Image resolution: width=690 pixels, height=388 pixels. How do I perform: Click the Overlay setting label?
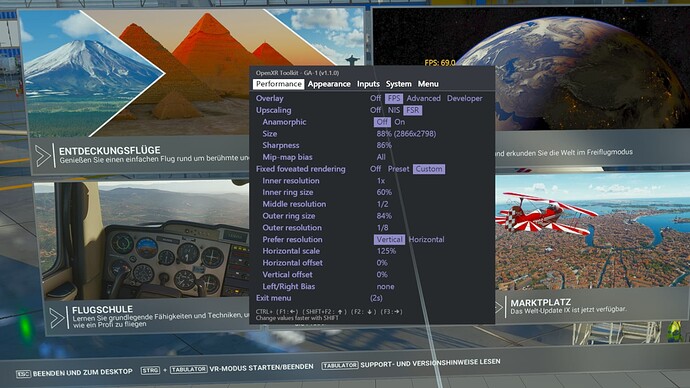[269, 99]
